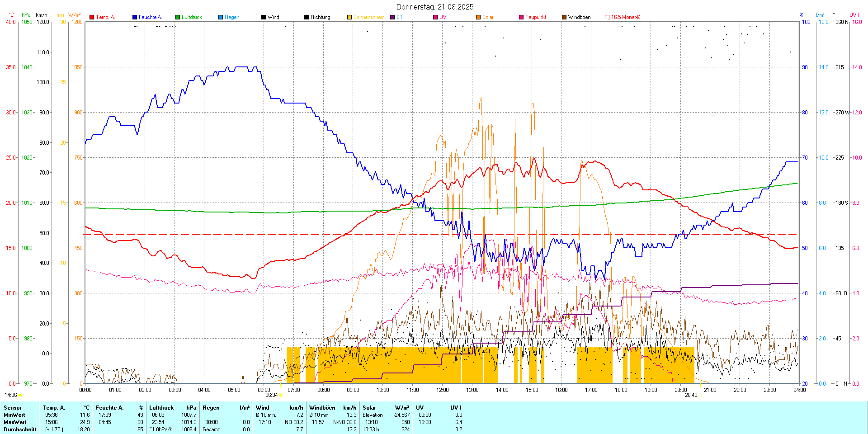The width and height of the screenshot is (868, 434).
Task: Click the blue Feuchte A. legend square
Action: click(x=135, y=17)
